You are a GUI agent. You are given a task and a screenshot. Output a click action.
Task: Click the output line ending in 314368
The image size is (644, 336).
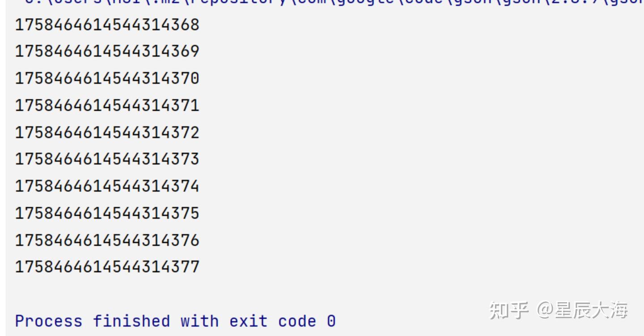click(x=107, y=25)
